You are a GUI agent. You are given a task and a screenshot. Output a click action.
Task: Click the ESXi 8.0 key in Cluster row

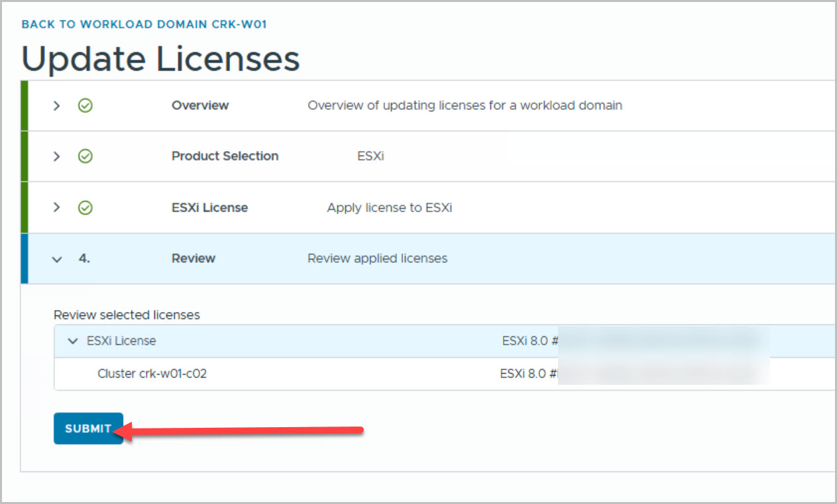[527, 374]
